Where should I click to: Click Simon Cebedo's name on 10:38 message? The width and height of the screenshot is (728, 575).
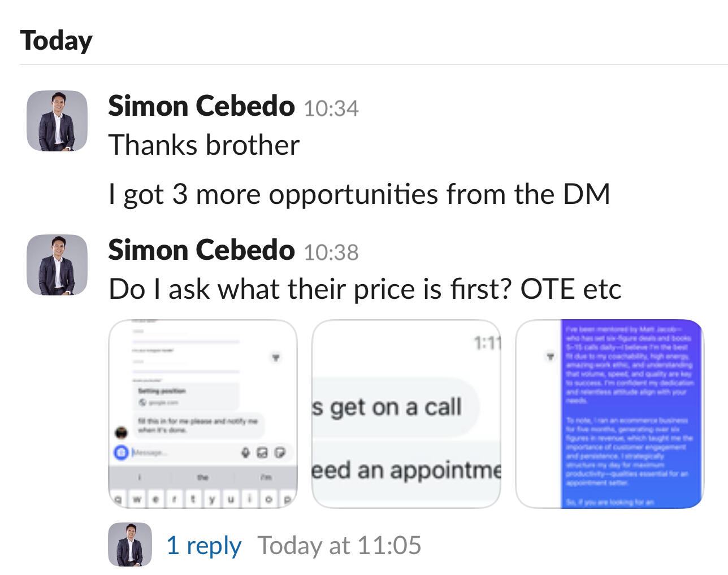(x=201, y=250)
